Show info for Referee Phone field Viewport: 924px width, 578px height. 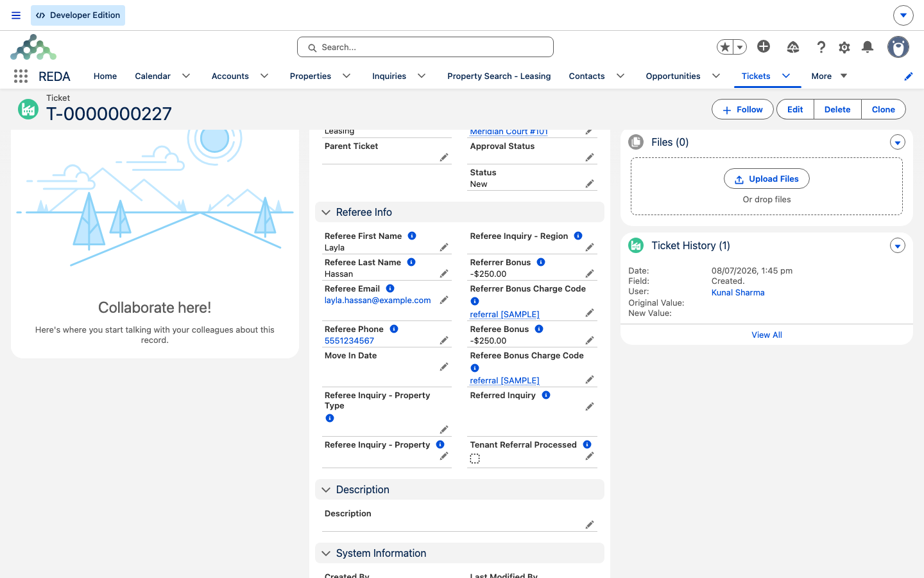pos(394,329)
